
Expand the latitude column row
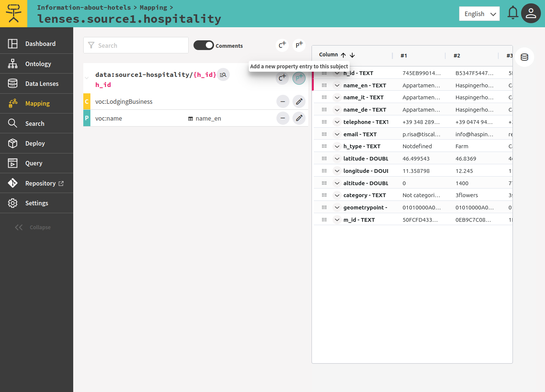click(337, 159)
